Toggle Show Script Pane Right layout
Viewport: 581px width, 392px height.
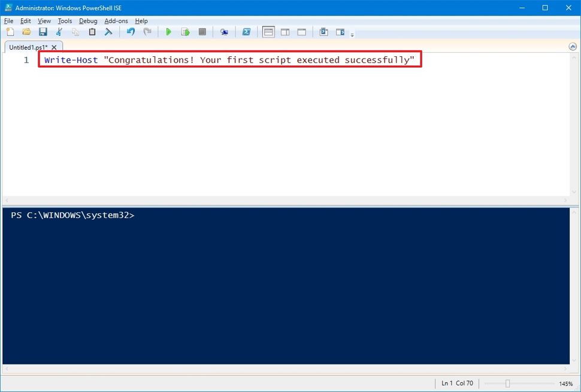tap(284, 32)
